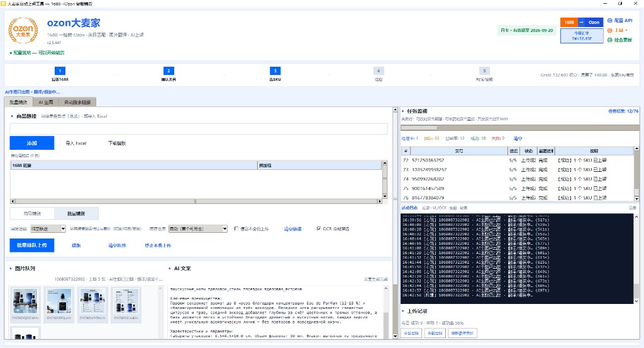Click the orange 1688 source button

click(569, 22)
